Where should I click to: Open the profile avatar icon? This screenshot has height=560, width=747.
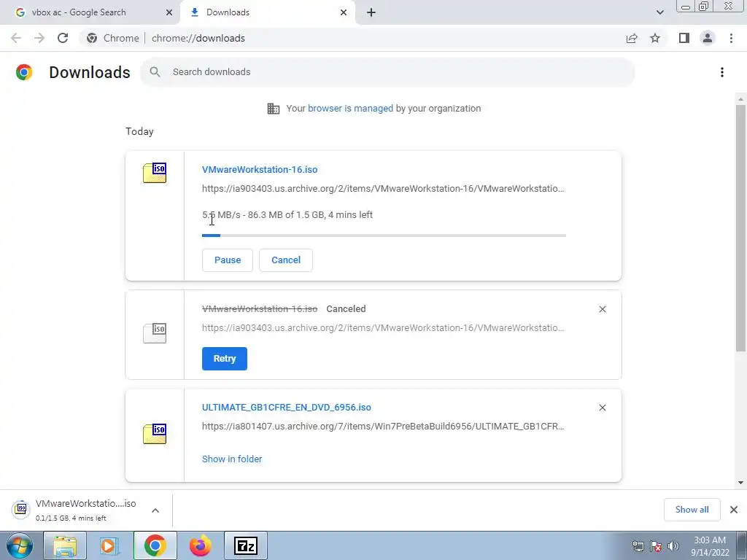[708, 38]
